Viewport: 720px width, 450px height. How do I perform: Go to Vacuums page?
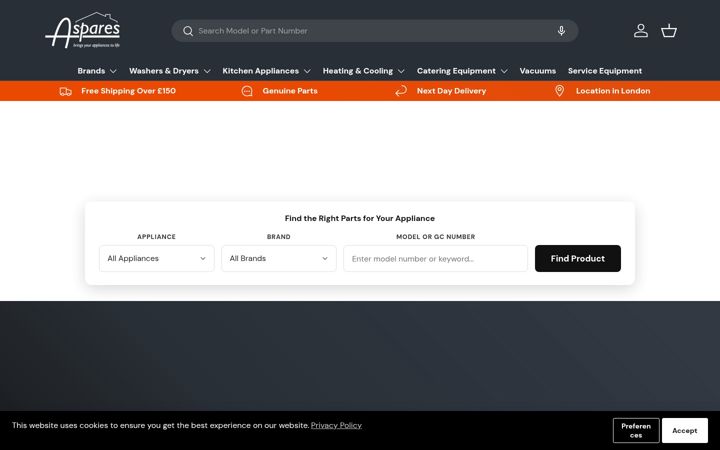coord(538,71)
